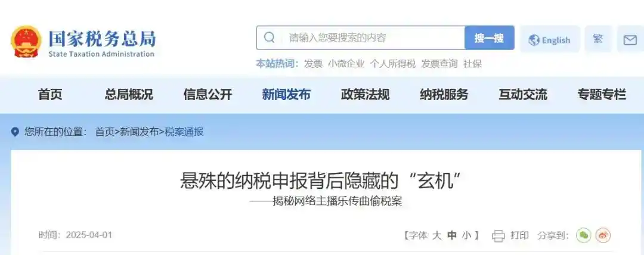Open the 政策法规 navigation menu
The image size is (644, 255).
365,95
